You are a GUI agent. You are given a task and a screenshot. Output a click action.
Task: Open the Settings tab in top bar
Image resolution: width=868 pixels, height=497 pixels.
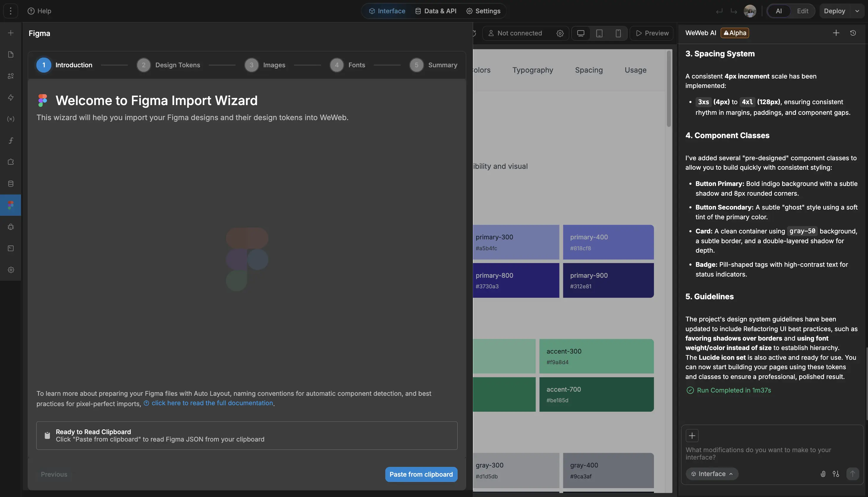(x=483, y=11)
